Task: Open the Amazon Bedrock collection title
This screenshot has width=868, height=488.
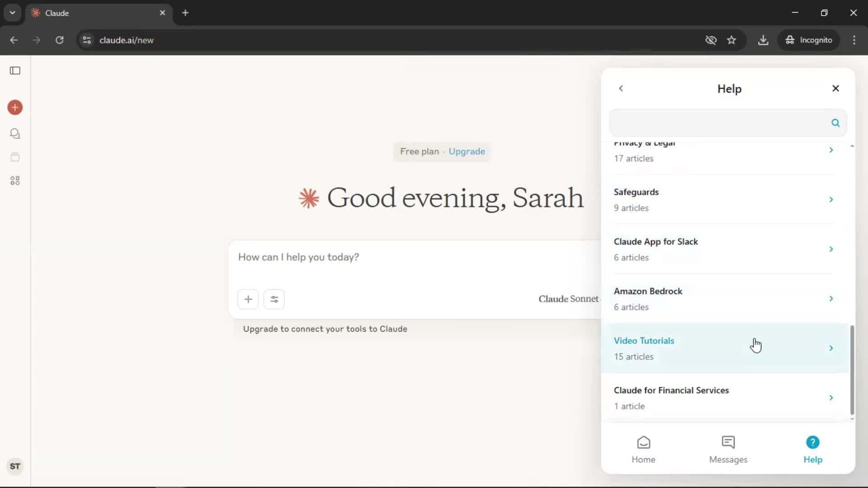Action: [648, 291]
